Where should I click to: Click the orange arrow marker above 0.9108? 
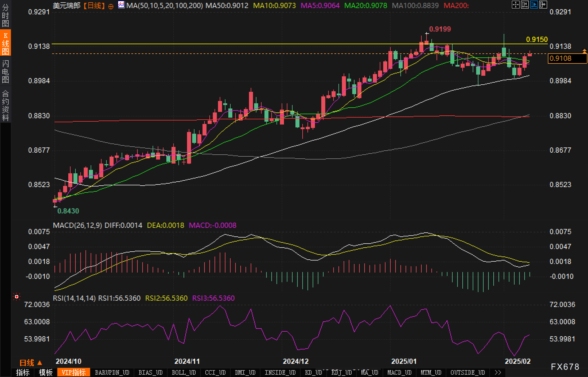pos(584,51)
